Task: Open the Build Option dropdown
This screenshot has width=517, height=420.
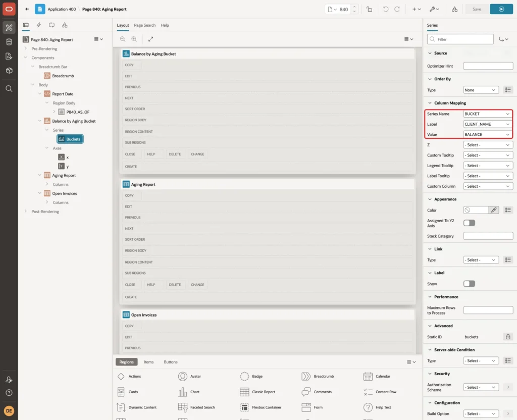Action: coord(481,414)
